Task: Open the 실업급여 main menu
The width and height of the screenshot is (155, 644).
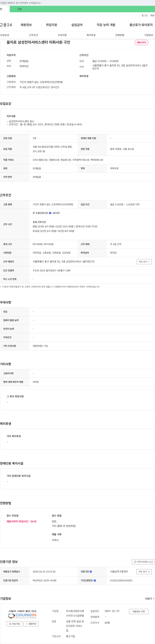Action: pyautogui.click(x=77, y=25)
